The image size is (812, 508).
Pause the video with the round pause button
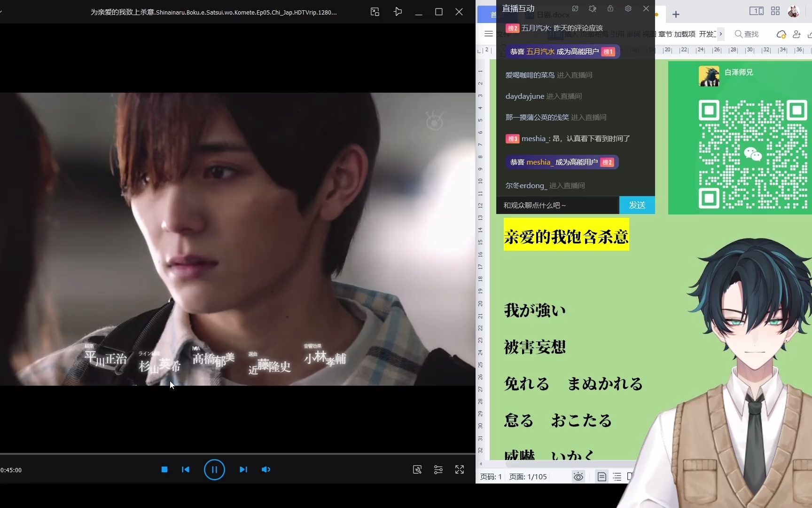coord(214,469)
